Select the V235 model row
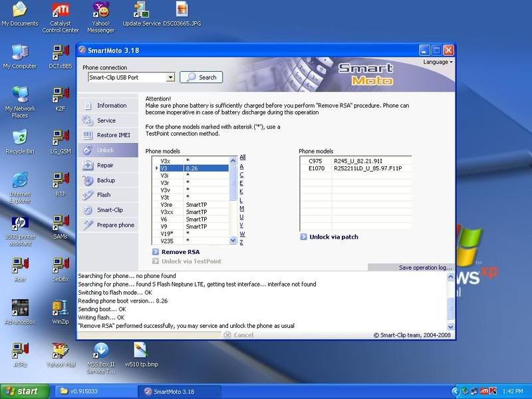The width and height of the screenshot is (532, 399). coord(191,241)
